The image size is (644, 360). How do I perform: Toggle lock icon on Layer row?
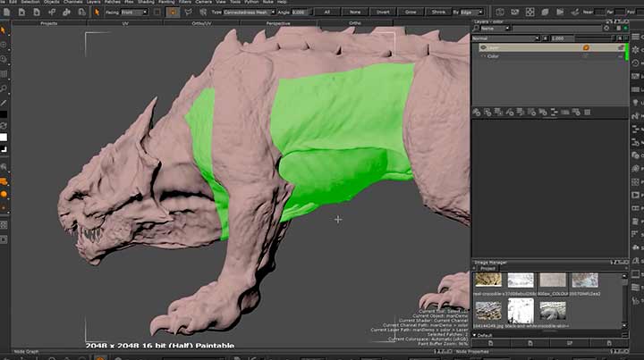621,47
